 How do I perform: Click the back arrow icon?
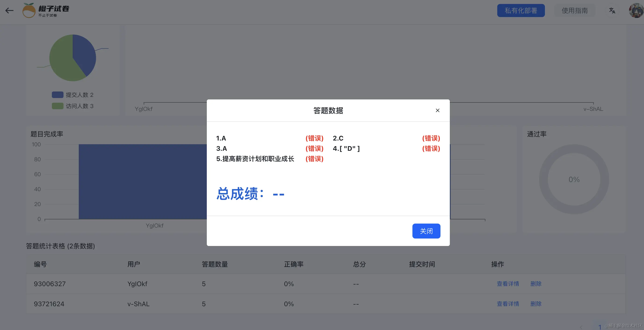(10, 11)
